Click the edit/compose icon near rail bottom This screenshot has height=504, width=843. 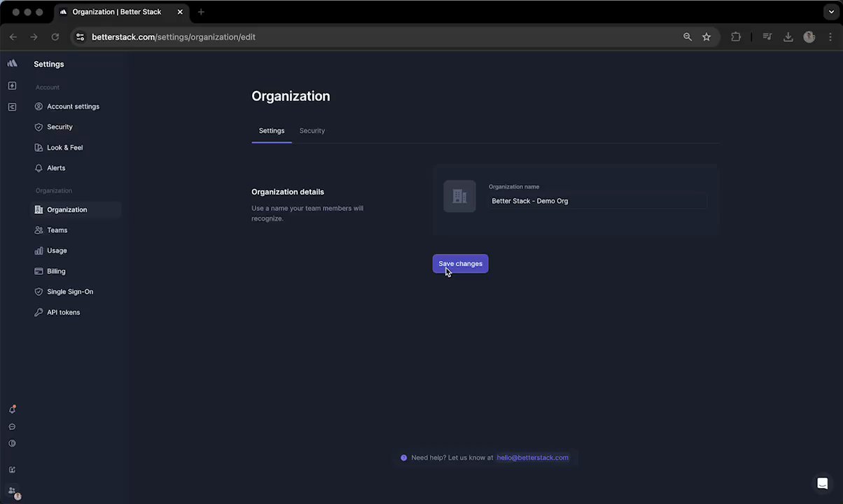click(x=12, y=470)
